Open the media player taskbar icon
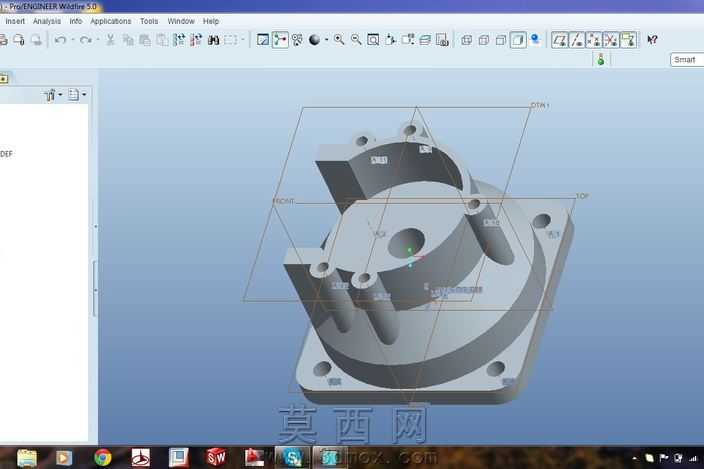This screenshot has height=469, width=704. 64,458
